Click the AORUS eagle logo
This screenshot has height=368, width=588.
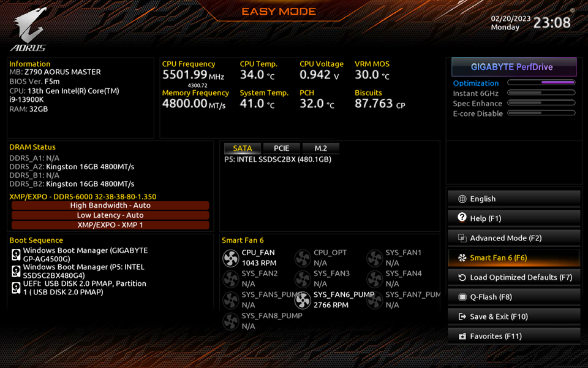point(29,29)
